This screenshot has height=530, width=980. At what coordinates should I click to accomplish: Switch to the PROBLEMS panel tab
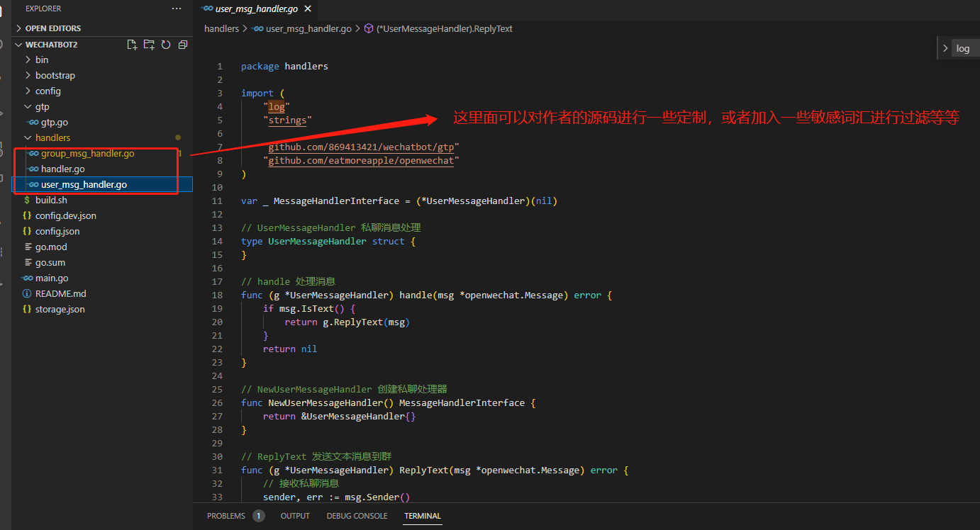click(226, 516)
